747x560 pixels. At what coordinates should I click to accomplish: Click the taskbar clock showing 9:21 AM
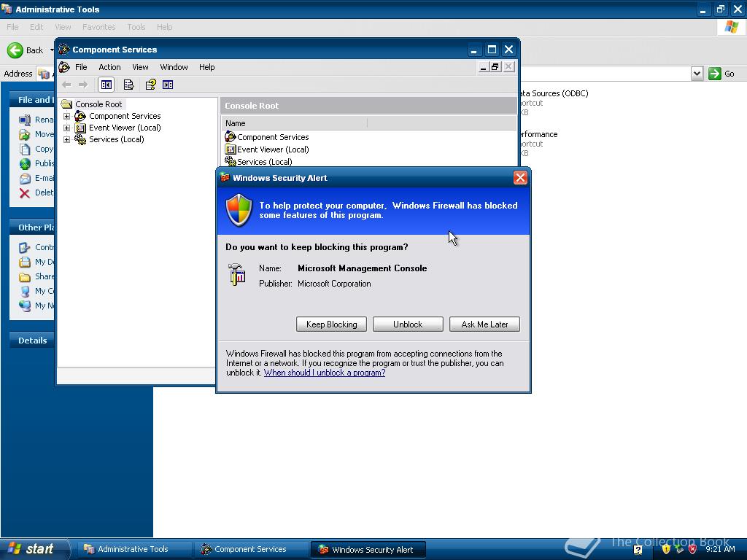click(720, 549)
